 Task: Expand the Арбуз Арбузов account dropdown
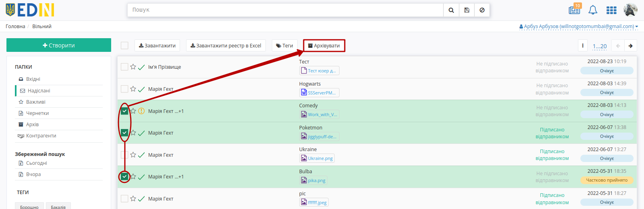click(x=579, y=27)
